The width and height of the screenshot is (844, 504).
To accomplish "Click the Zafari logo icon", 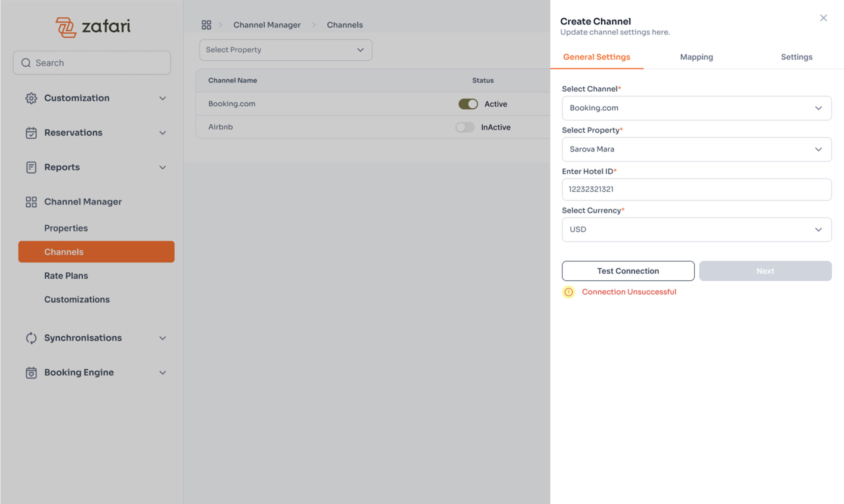I will click(66, 27).
